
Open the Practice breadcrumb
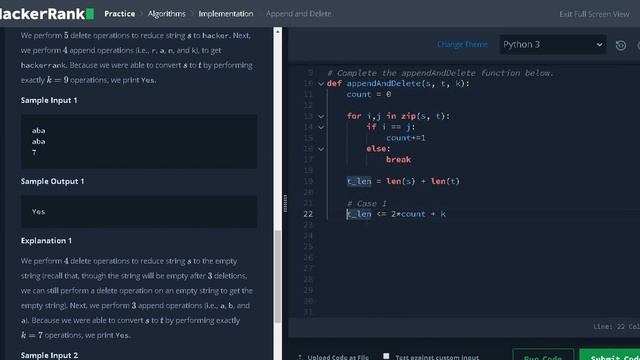pyautogui.click(x=120, y=13)
